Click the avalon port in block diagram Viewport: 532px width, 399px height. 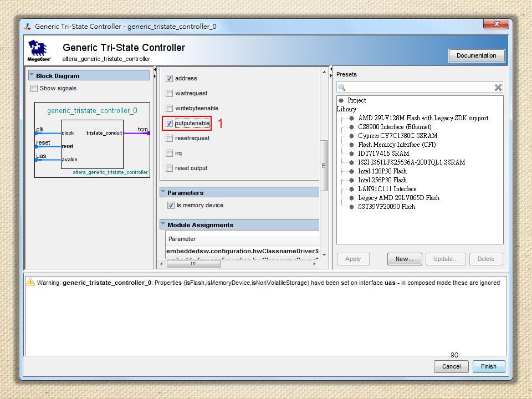70,160
